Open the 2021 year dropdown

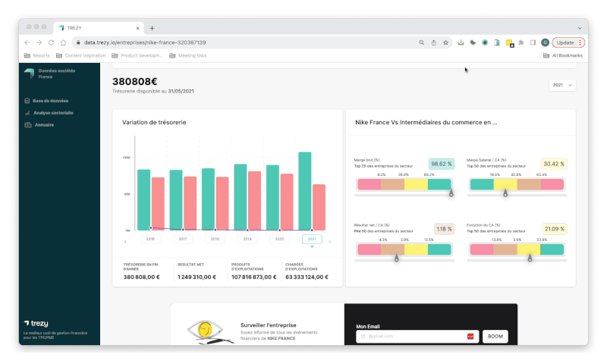tap(562, 85)
